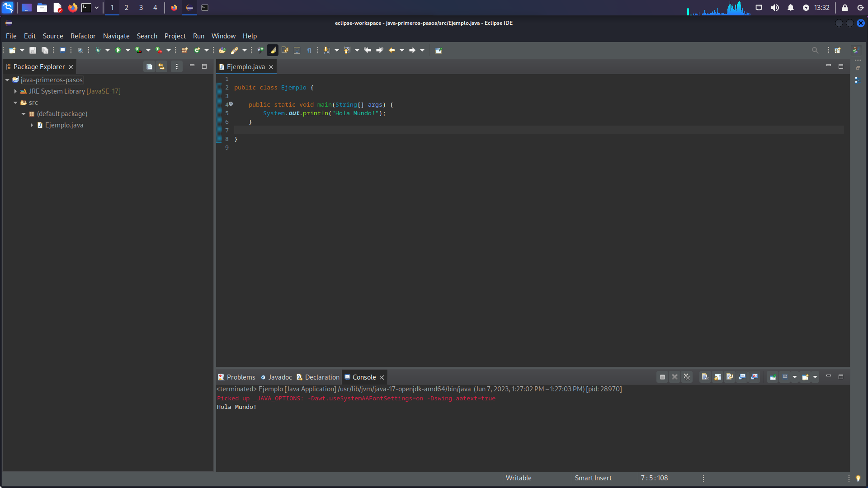The height and width of the screenshot is (488, 868).
Task: Click the Save All files icon
Action: tap(45, 50)
